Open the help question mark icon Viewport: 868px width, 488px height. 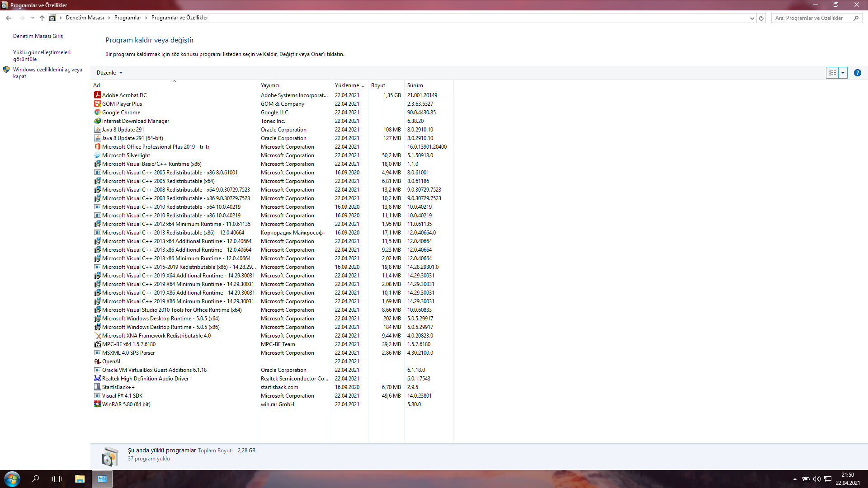[x=857, y=73]
